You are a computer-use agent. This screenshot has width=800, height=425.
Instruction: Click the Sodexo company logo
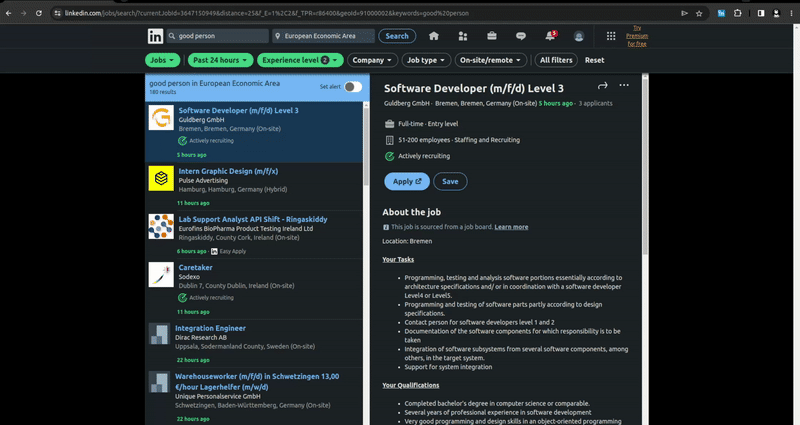click(x=161, y=274)
